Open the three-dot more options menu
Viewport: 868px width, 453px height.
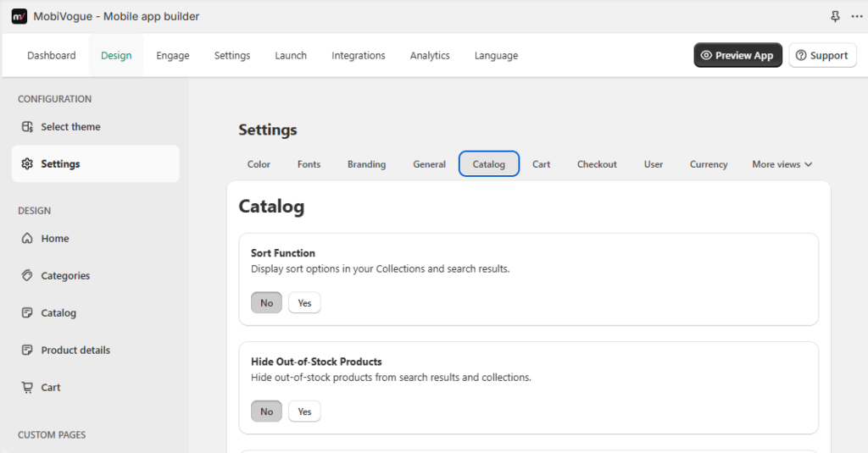857,17
